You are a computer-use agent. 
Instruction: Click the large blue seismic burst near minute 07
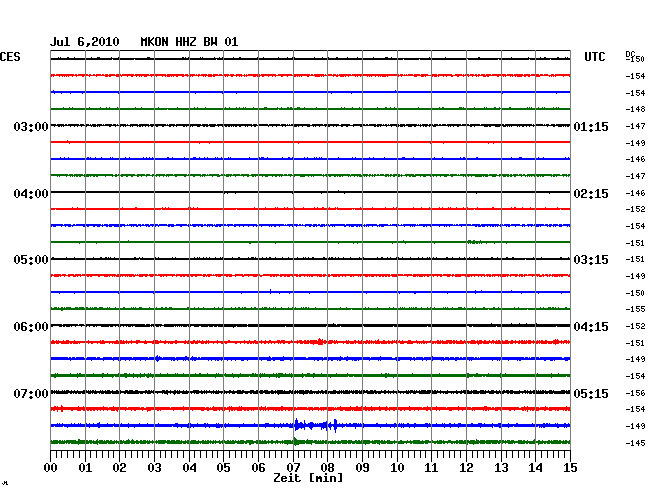pos(315,425)
